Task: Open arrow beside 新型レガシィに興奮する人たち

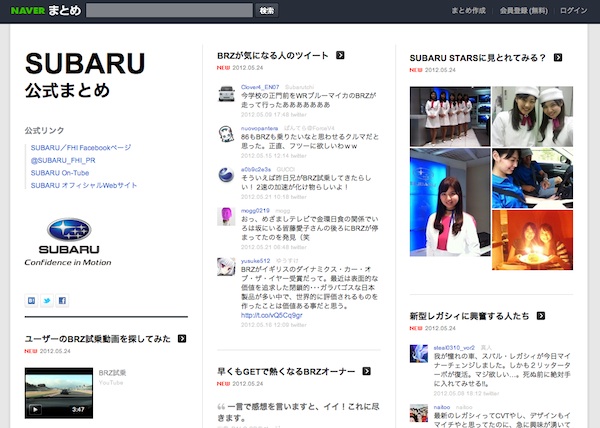Action: (x=541, y=317)
